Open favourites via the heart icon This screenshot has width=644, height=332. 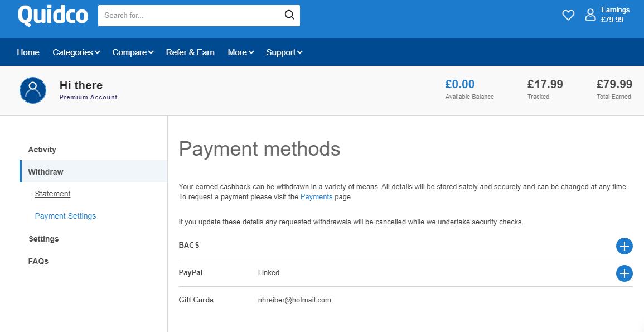[x=568, y=15]
